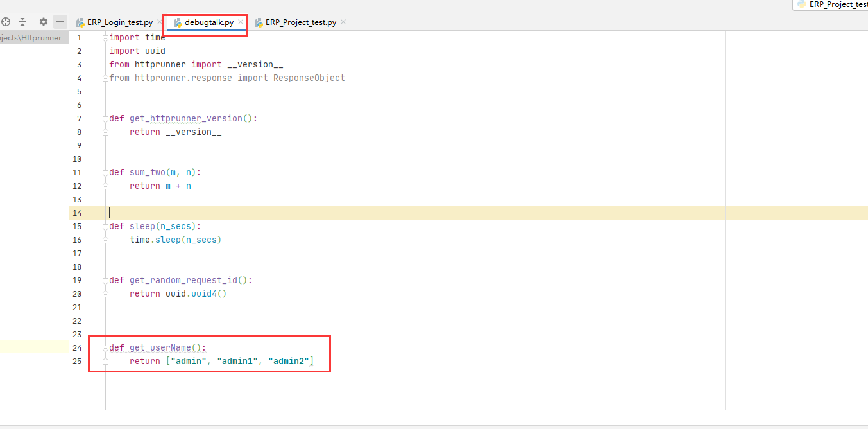
Task: Collapse the sum_two function fold marker
Action: pyautogui.click(x=105, y=171)
